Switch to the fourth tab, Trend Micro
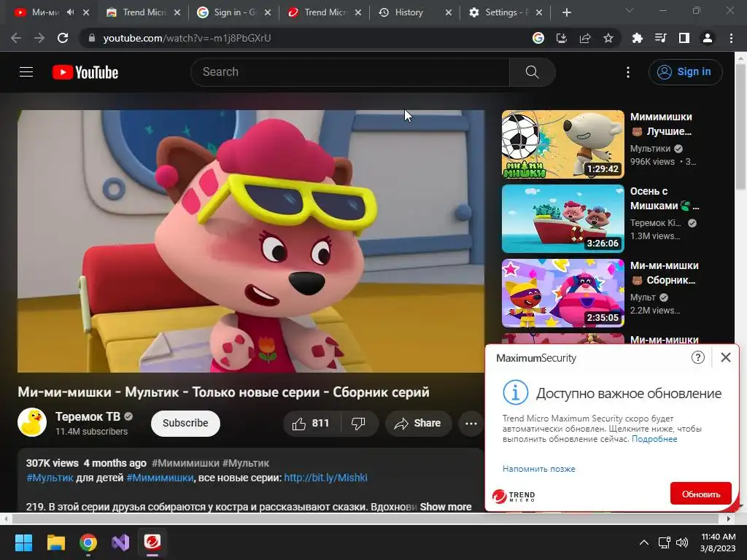747x560 pixels. click(325, 12)
